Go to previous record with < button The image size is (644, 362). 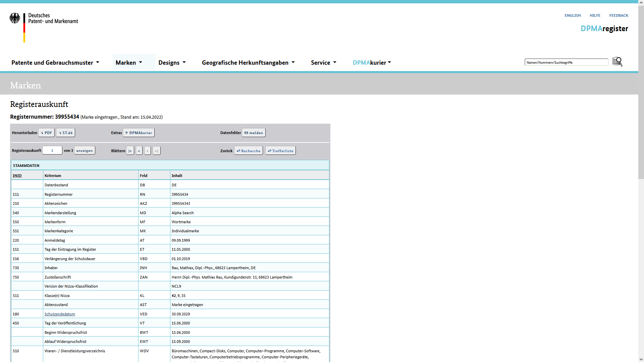click(x=139, y=151)
